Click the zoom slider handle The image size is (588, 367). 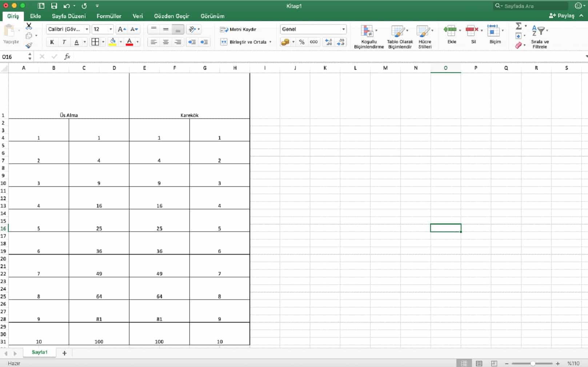click(x=532, y=363)
